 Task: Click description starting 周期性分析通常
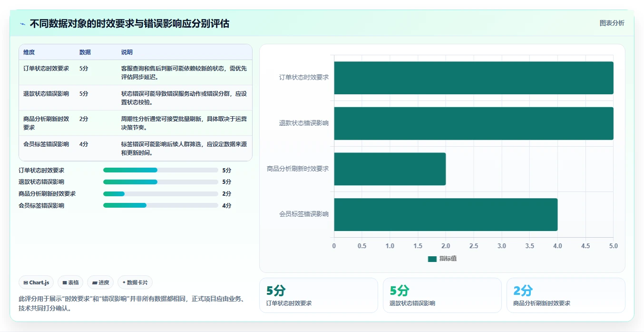pos(184,123)
